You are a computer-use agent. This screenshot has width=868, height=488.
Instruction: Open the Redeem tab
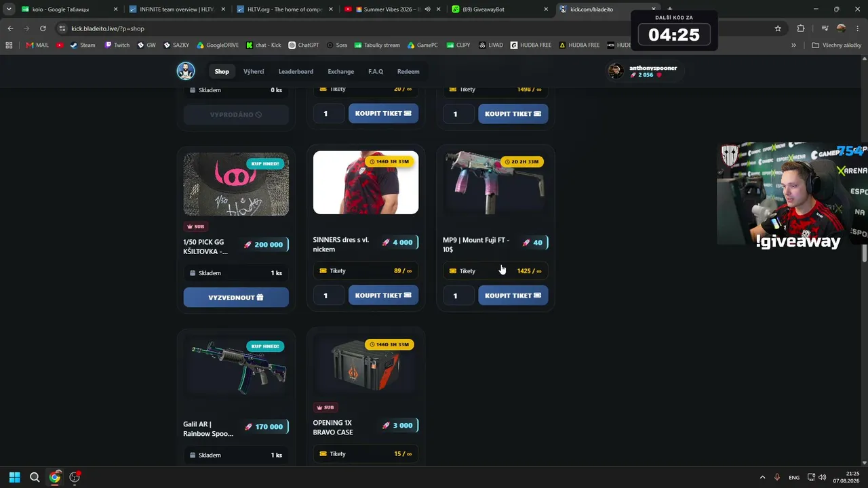(x=408, y=71)
